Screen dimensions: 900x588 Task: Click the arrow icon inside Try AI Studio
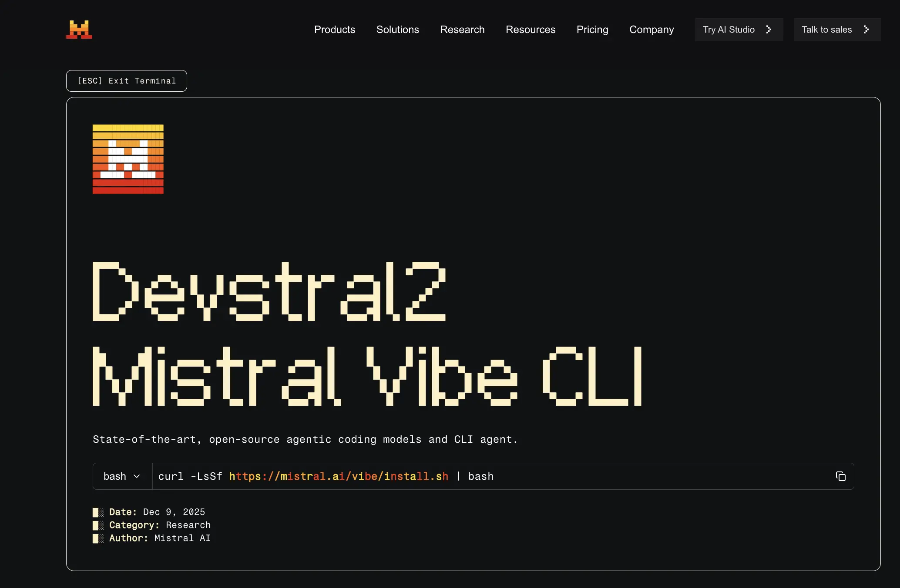click(769, 30)
